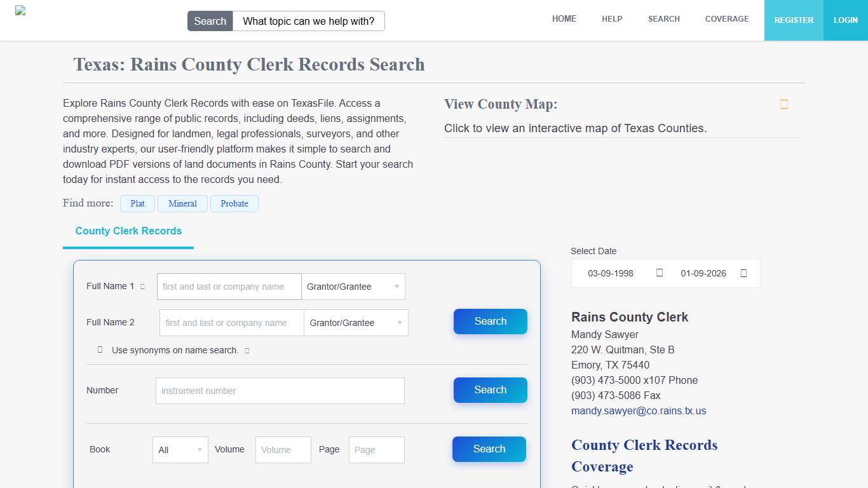Click the Search button next to Number field
The width and height of the screenshot is (868, 488).
click(x=490, y=390)
